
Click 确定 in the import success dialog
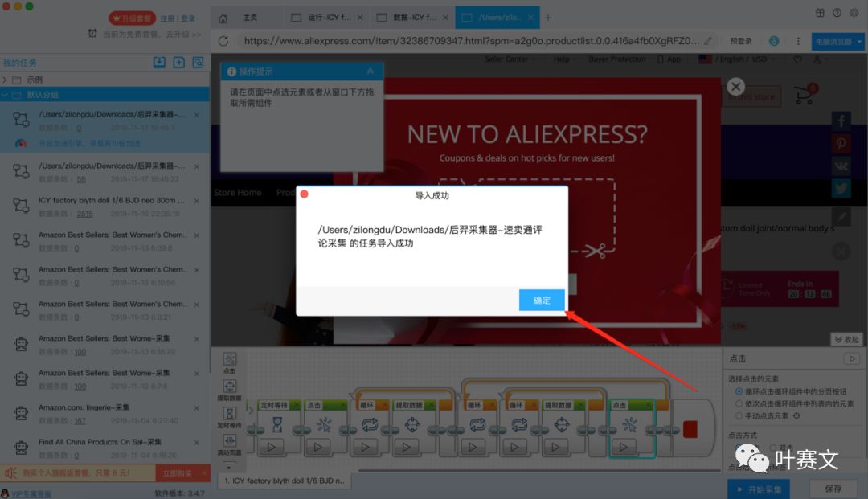[x=541, y=300]
